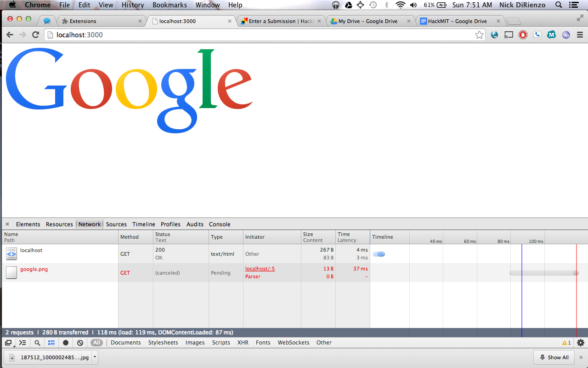Viewport: 588px width, 368px height.
Task: Filter requests by WebSockets
Action: pyautogui.click(x=294, y=343)
